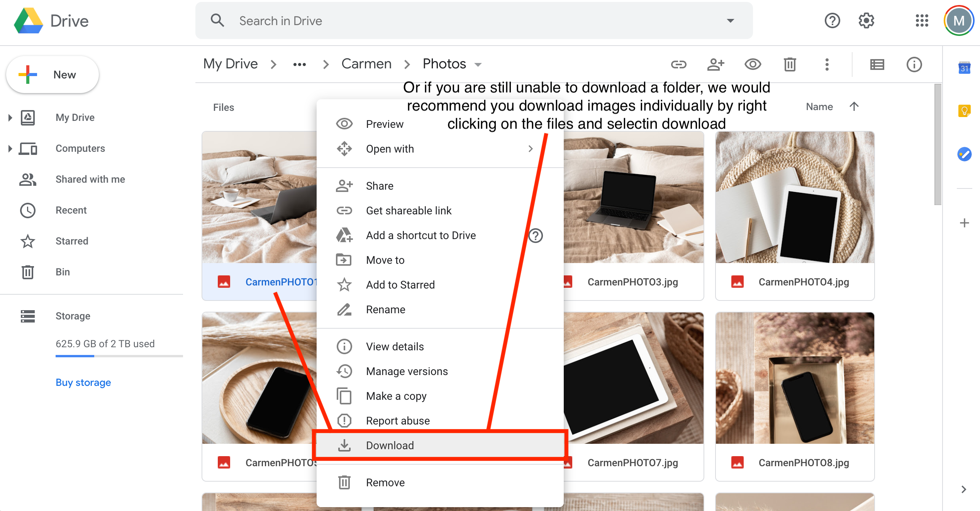Click the bin trash icon in toolbar
Screen dimensions: 980x511
click(790, 65)
